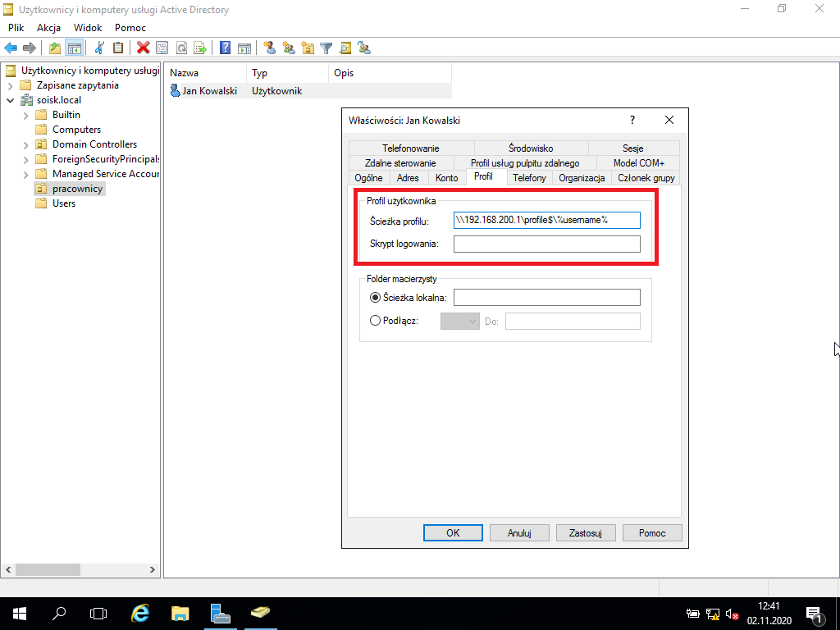Click the Zastosuj button

pyautogui.click(x=586, y=533)
